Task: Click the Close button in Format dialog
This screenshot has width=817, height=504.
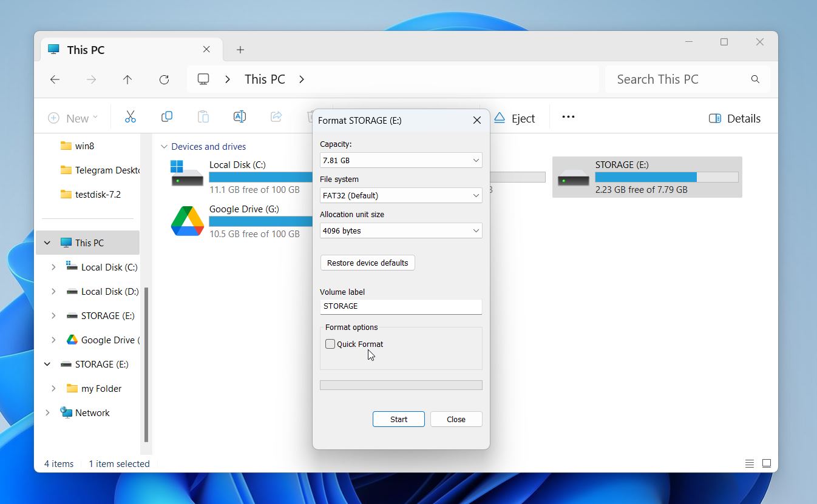Action: pos(456,419)
